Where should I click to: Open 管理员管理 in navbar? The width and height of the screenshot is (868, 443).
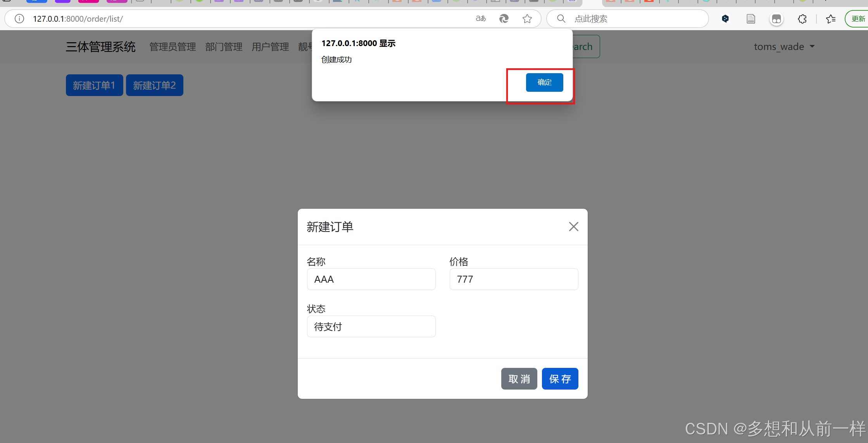[x=173, y=47]
